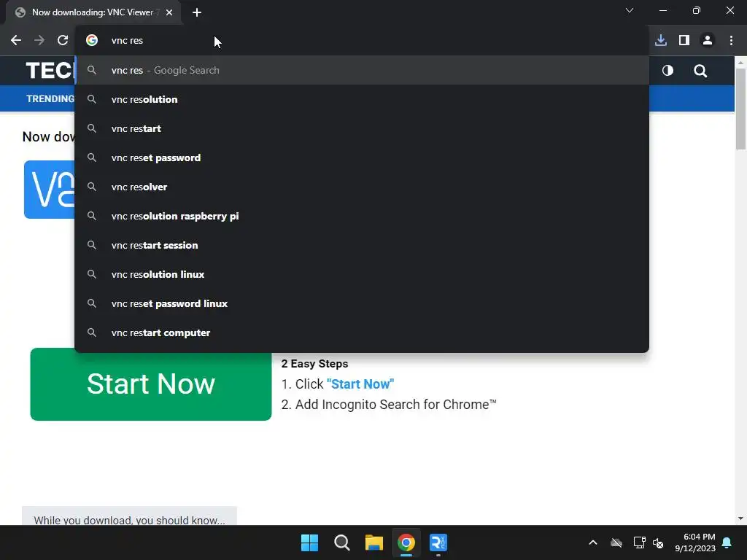Image resolution: width=747 pixels, height=560 pixels.
Task: Click the page vertical scrollbar thumb
Action: point(740,109)
